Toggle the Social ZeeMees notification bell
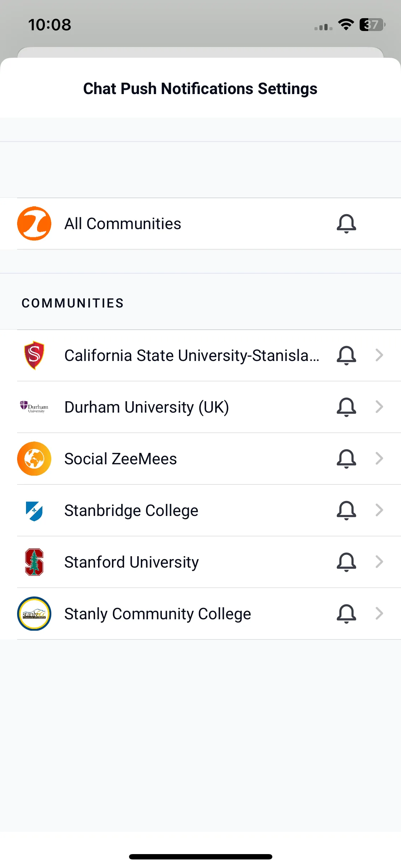Image resolution: width=401 pixels, height=868 pixels. [x=346, y=459]
